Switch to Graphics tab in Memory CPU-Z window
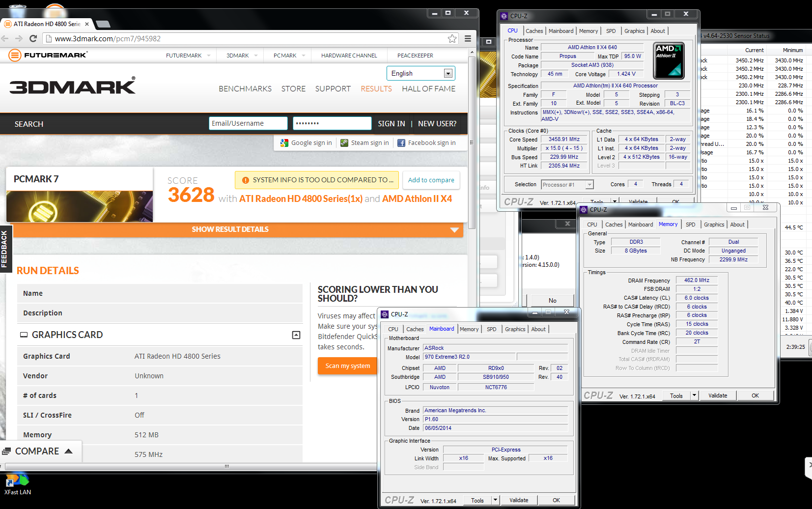Screen dimensions: 812x509 click(714, 225)
